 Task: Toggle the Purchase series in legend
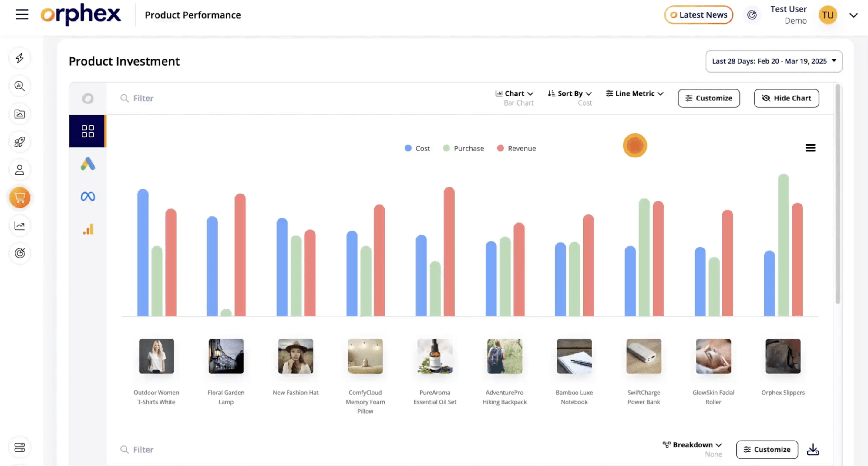463,148
